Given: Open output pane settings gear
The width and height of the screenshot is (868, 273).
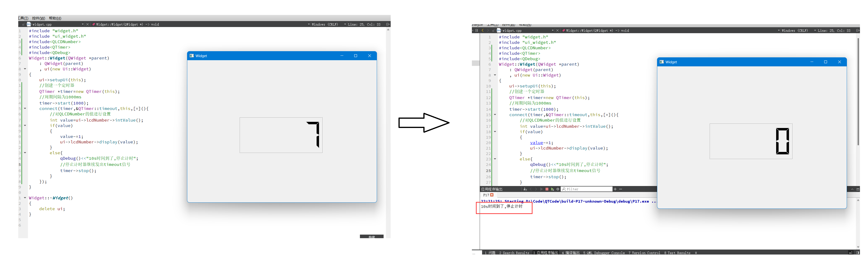Looking at the screenshot, I should point(558,189).
